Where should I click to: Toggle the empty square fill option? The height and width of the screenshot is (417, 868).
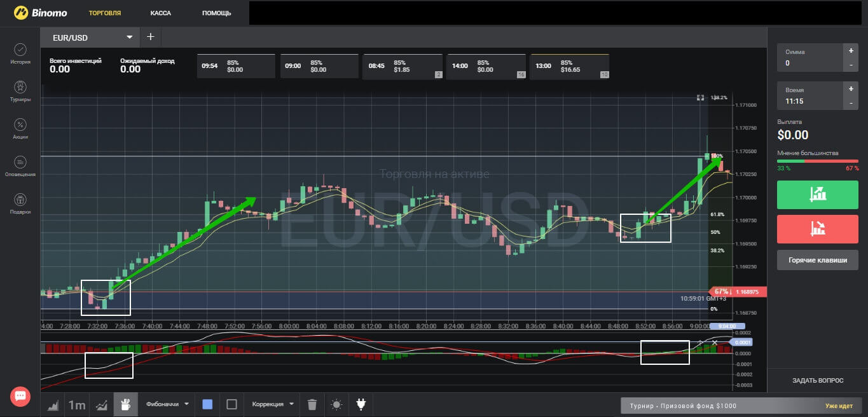(x=231, y=404)
